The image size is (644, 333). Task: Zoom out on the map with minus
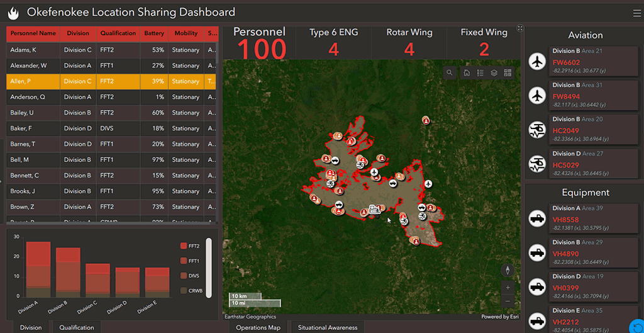pyautogui.click(x=508, y=301)
